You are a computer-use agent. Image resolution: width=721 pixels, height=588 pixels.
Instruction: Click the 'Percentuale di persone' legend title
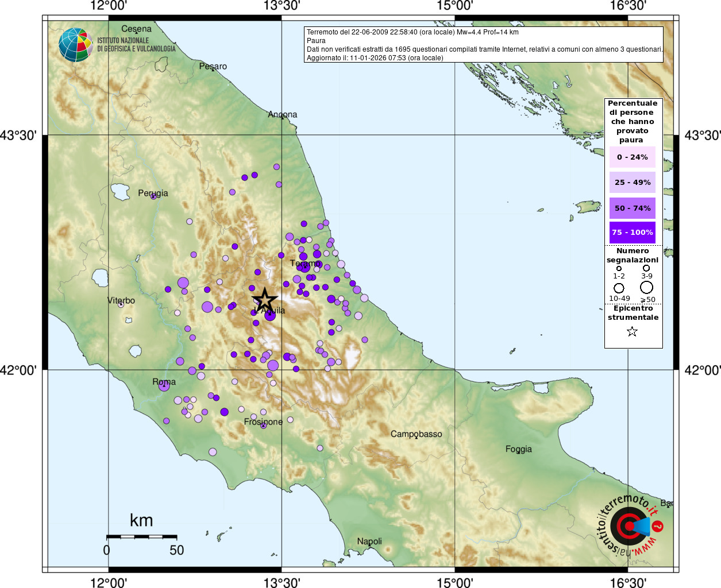632,122
